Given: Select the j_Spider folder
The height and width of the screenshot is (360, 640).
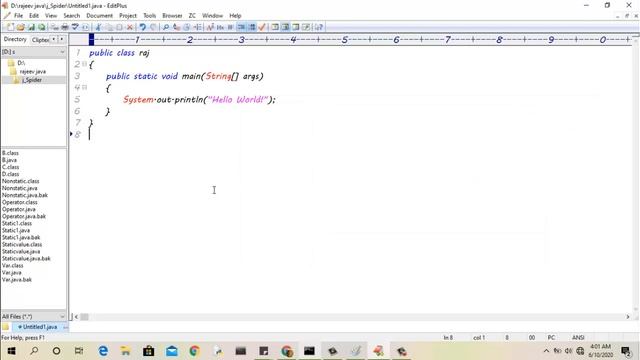Looking at the screenshot, I should coord(32,80).
